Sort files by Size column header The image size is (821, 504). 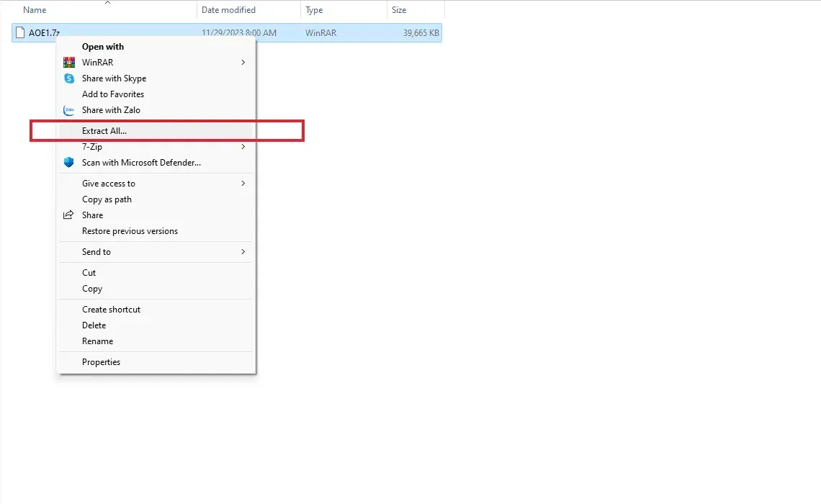(399, 10)
